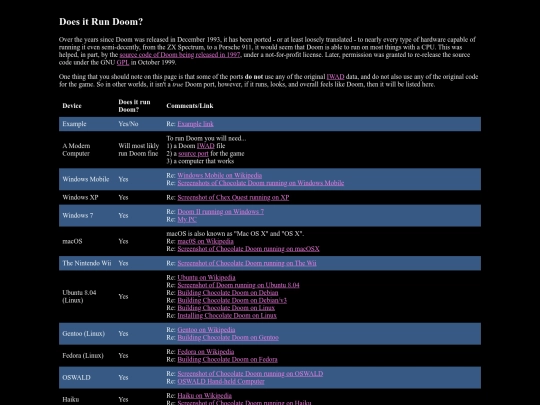Open Ubuntu on Wikipedia link

point(206,278)
